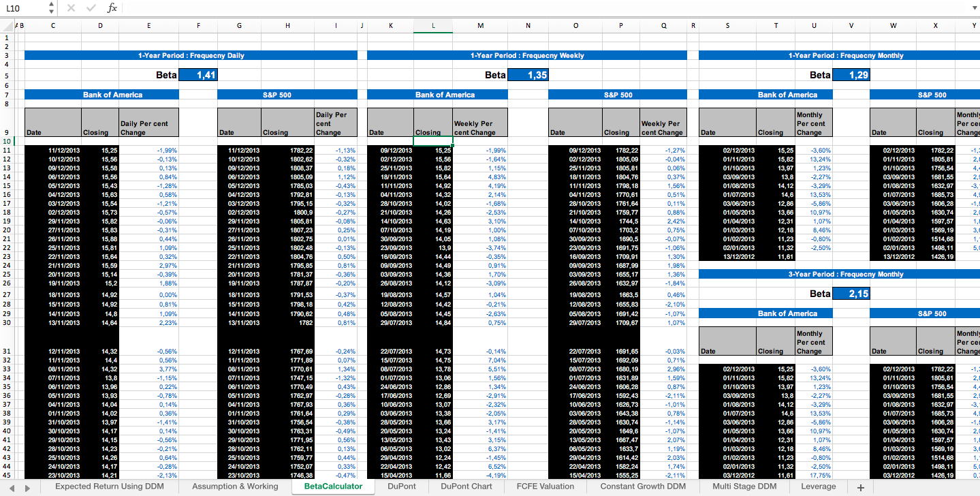Click the '3-Year Period : Frequecny Monthly' header
The height and width of the screenshot is (496, 980).
tap(846, 274)
